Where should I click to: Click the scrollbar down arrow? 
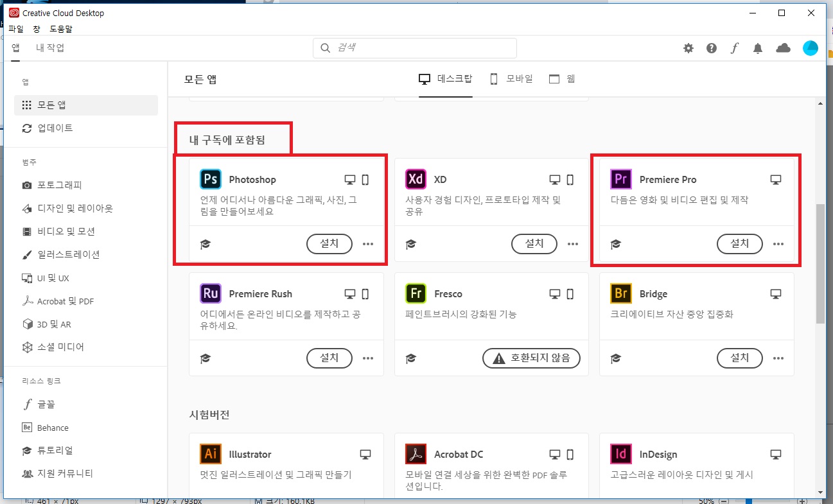pos(820,492)
